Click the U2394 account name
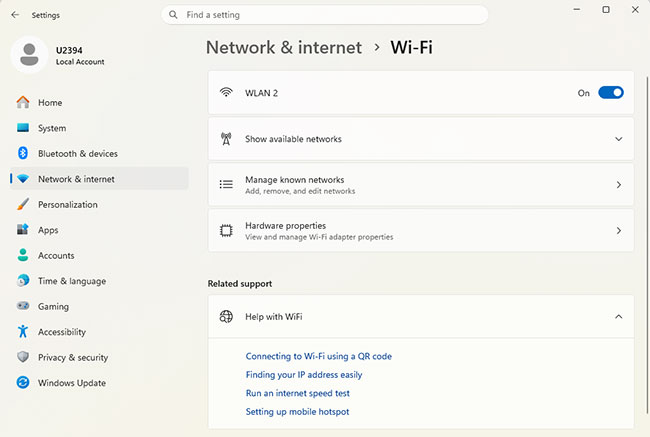The height and width of the screenshot is (437, 650). 69,50
